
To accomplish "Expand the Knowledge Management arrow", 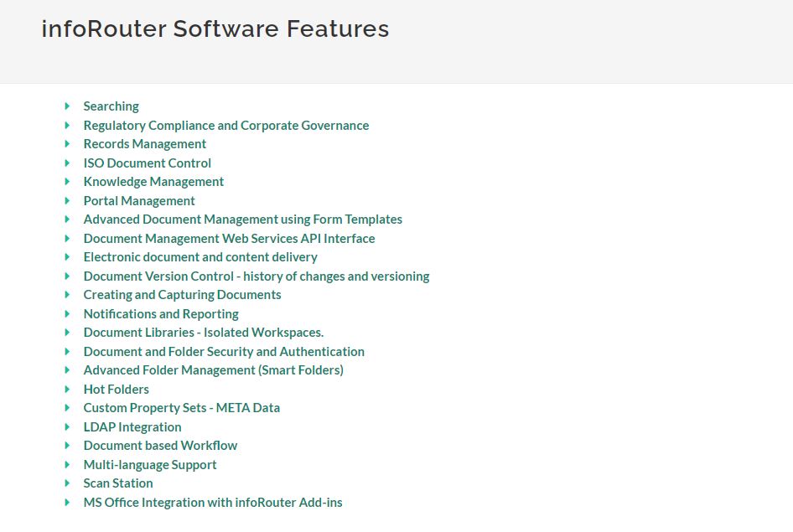I will tap(68, 181).
